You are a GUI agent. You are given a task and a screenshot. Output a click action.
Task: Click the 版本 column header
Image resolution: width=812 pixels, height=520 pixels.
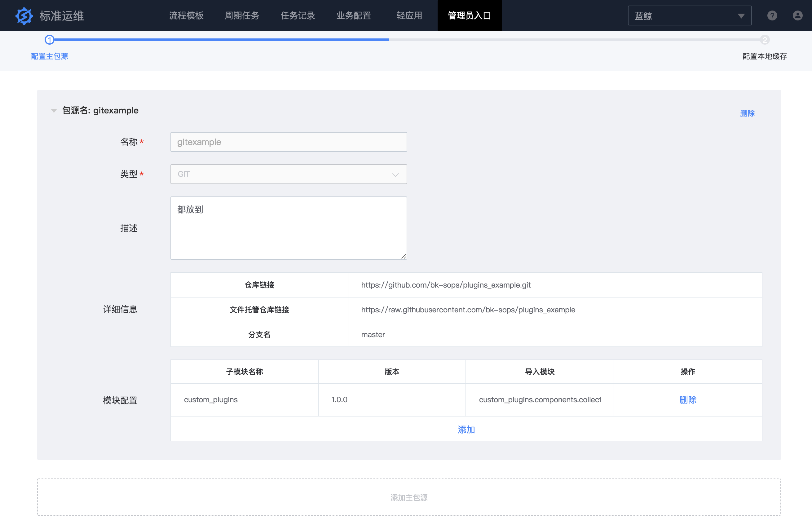coord(392,372)
